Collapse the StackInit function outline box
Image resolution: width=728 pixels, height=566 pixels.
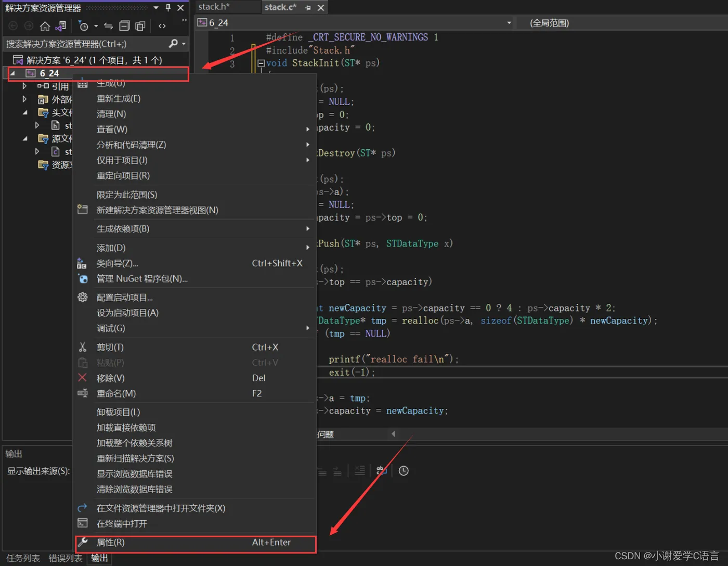click(261, 63)
